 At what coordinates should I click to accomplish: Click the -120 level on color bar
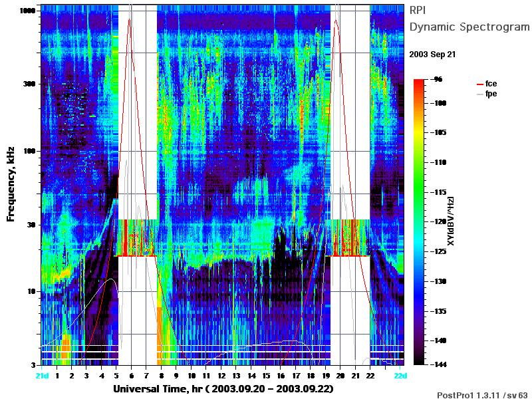419,221
